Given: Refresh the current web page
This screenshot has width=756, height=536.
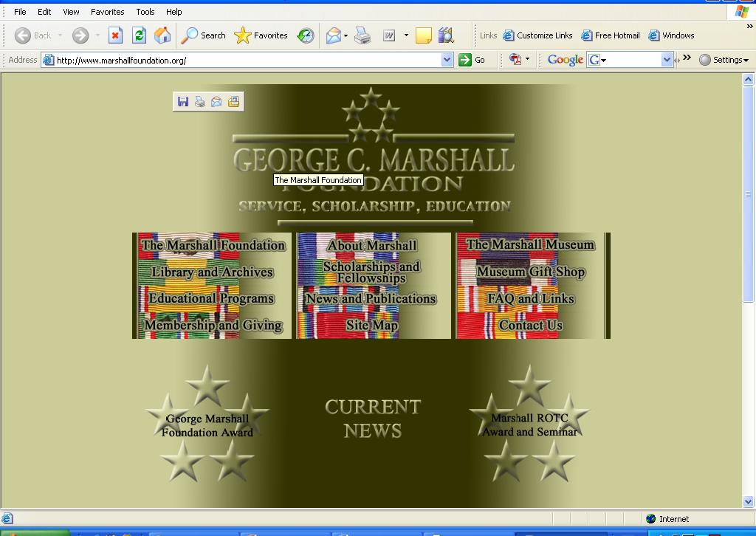Looking at the screenshot, I should coord(139,35).
